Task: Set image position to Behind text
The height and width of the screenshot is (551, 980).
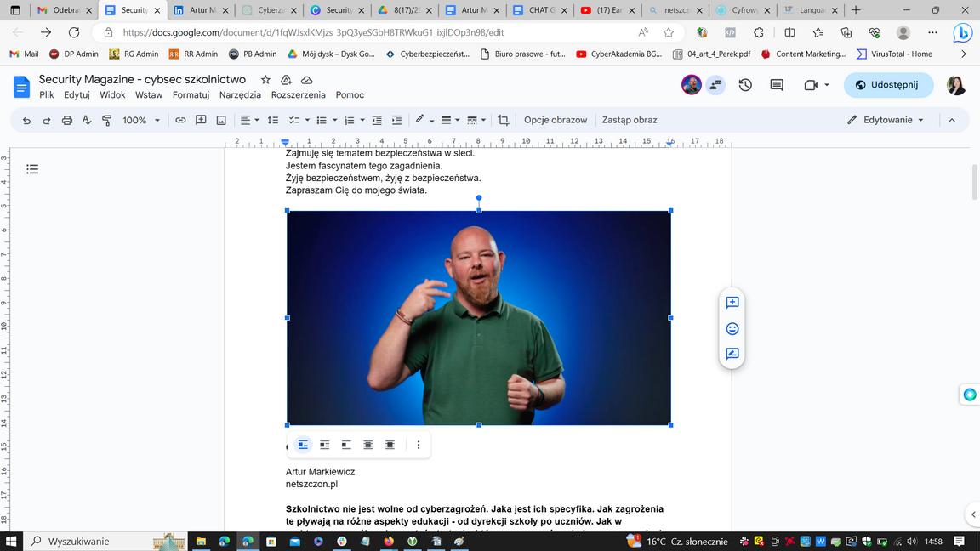Action: pyautogui.click(x=368, y=445)
